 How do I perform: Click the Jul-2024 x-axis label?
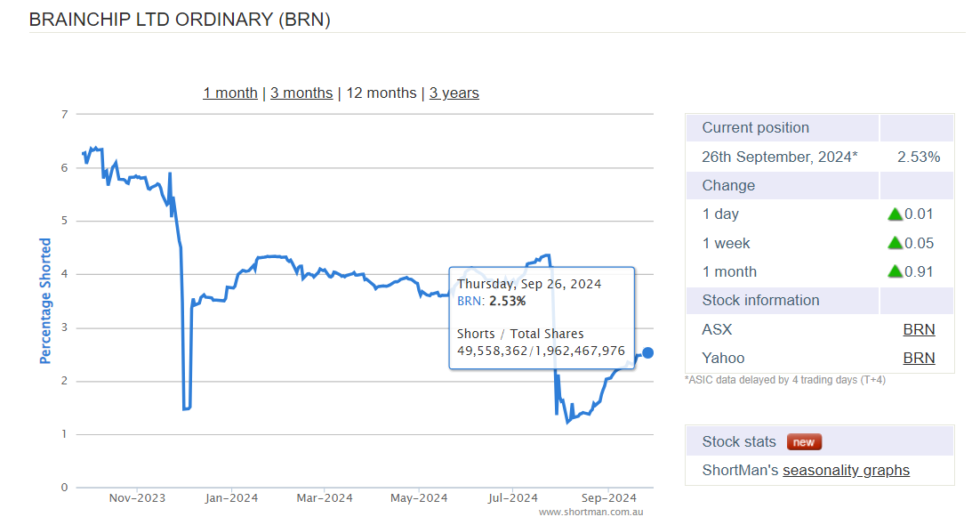[x=513, y=498]
